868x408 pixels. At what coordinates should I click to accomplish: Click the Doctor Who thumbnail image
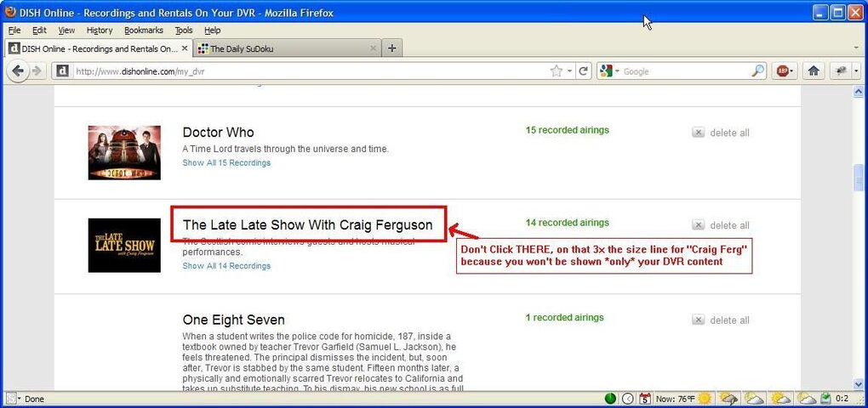pos(124,153)
